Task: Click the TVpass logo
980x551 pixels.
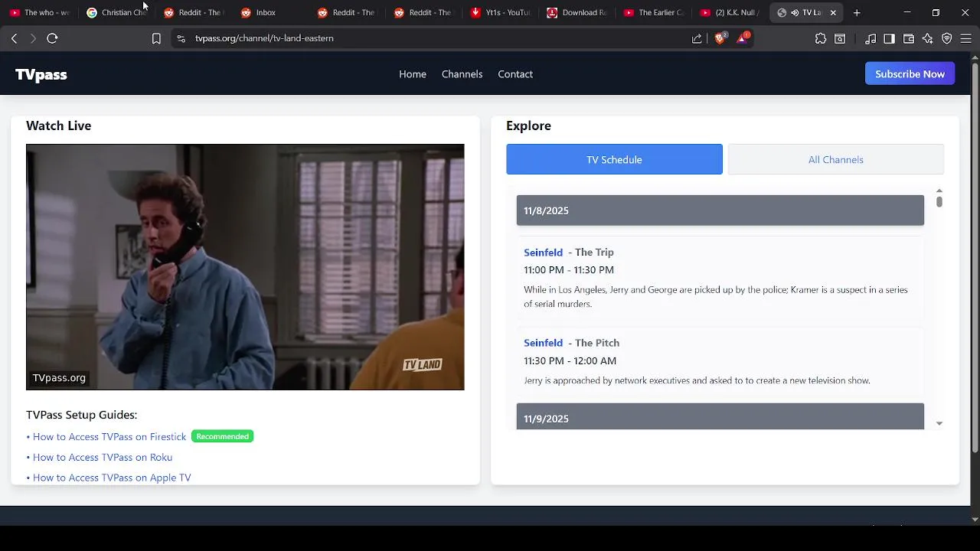Action: point(41,74)
